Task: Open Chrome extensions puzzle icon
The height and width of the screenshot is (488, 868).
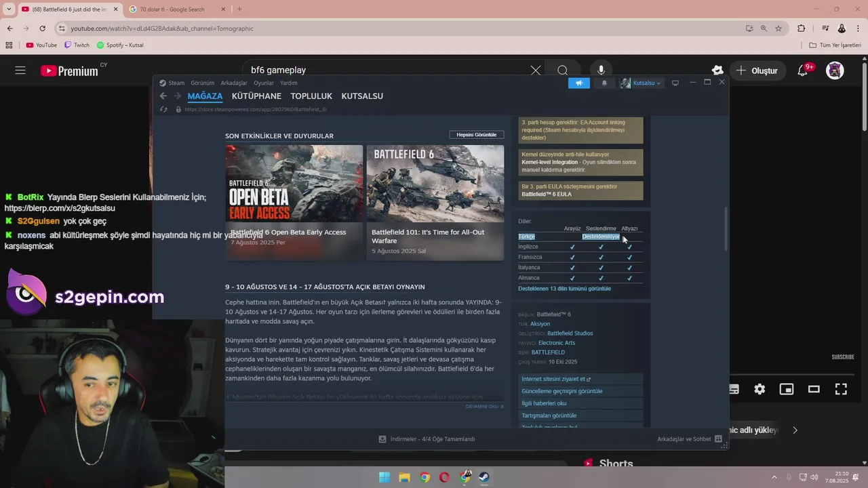Action: (802, 28)
